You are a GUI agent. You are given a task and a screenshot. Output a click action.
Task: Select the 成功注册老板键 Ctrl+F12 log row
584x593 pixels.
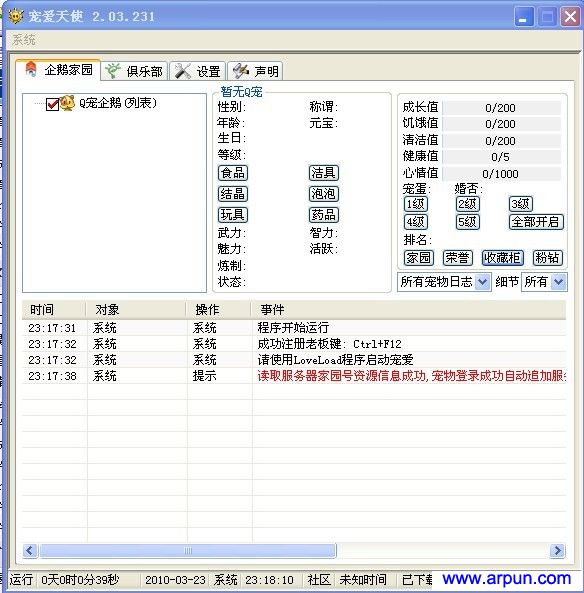point(294,344)
